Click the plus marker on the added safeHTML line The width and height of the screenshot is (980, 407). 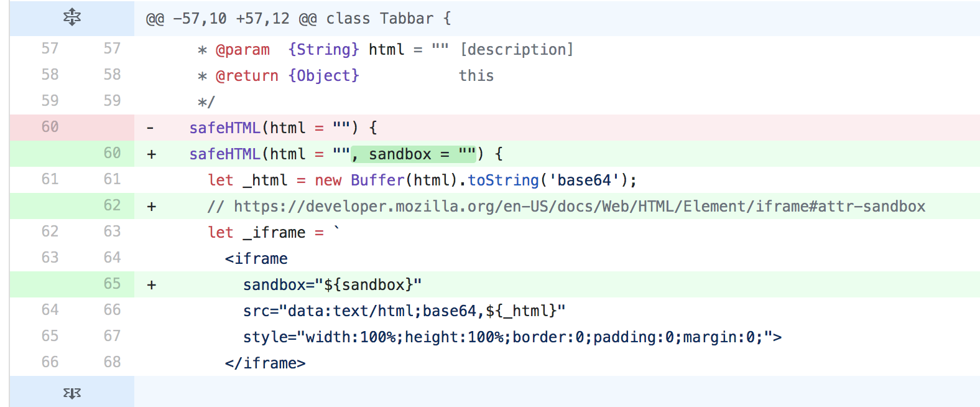point(151,154)
